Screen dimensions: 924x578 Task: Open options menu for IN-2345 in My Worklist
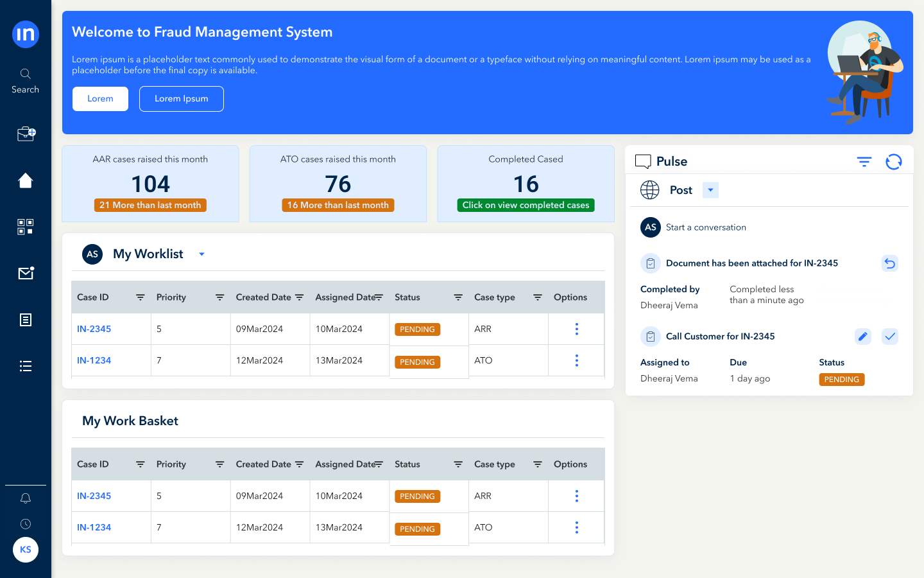(x=577, y=329)
